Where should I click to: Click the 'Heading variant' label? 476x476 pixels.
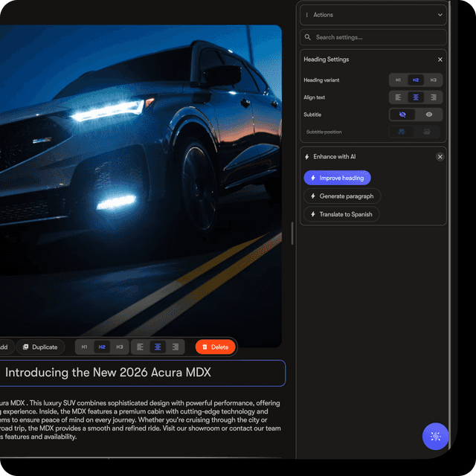tap(321, 80)
